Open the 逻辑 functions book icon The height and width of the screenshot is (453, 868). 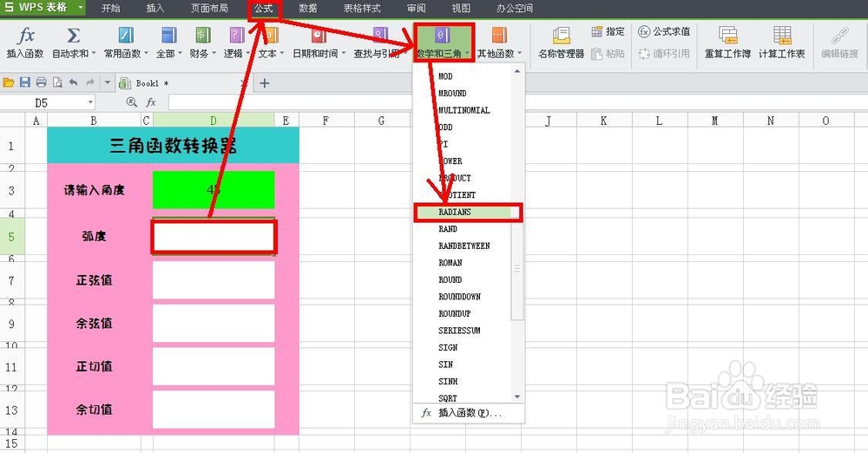click(x=237, y=36)
